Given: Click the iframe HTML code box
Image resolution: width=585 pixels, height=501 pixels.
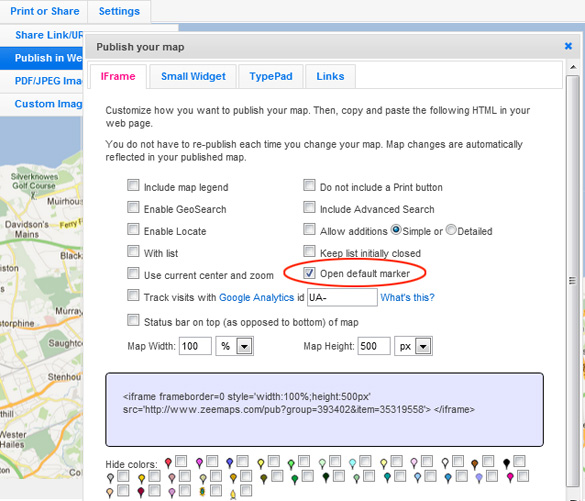Looking at the screenshot, I should (324, 409).
